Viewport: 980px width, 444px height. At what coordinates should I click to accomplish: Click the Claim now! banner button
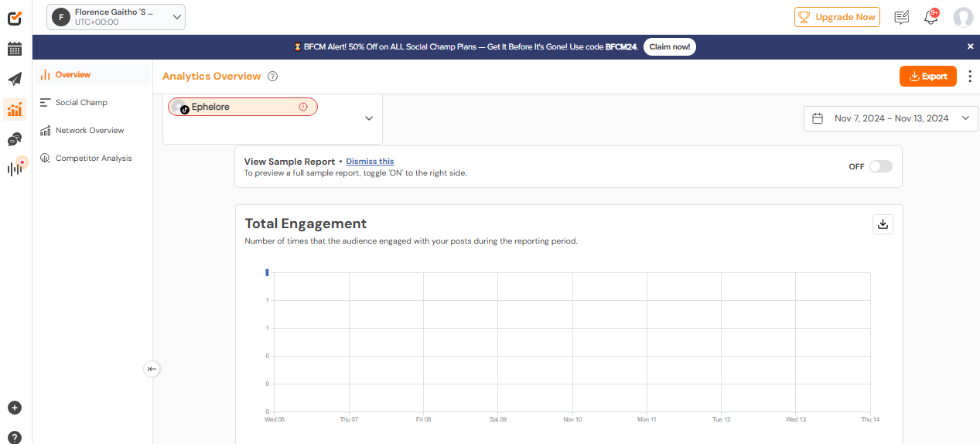click(670, 46)
